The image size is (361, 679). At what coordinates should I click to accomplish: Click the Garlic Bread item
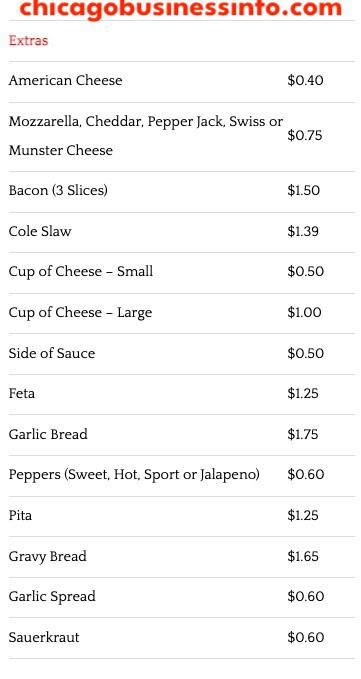click(x=48, y=434)
